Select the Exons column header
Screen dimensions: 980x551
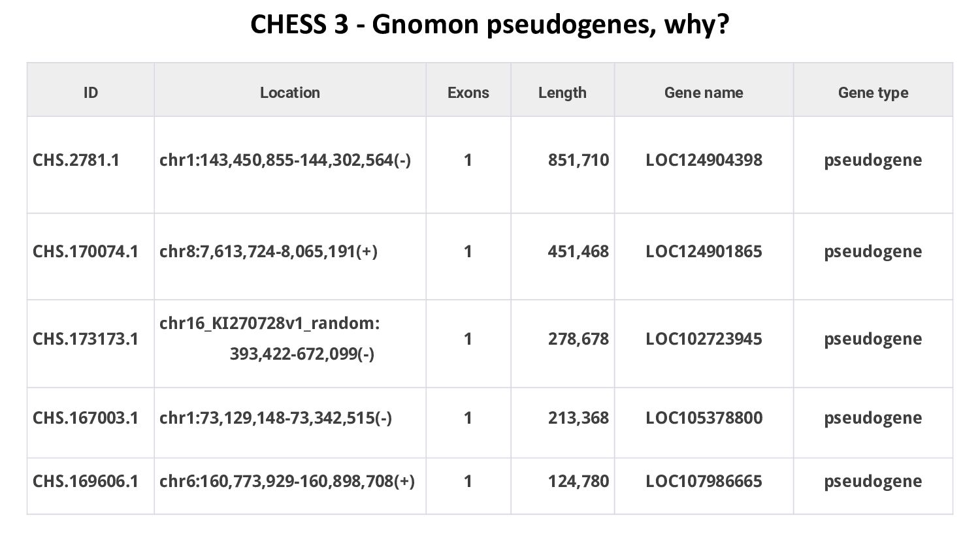point(468,93)
